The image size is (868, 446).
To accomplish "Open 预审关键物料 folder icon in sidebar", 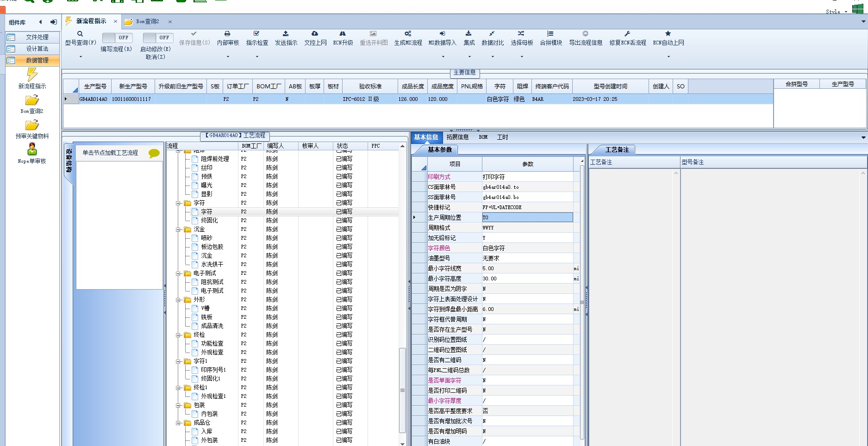I will click(32, 125).
